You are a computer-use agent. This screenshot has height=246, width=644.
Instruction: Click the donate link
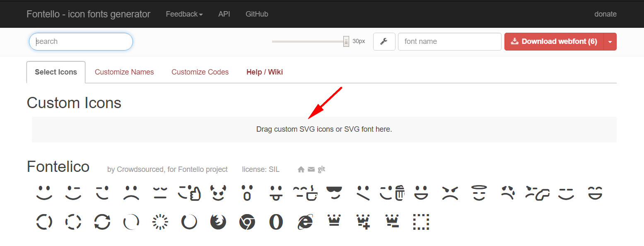[605, 14]
